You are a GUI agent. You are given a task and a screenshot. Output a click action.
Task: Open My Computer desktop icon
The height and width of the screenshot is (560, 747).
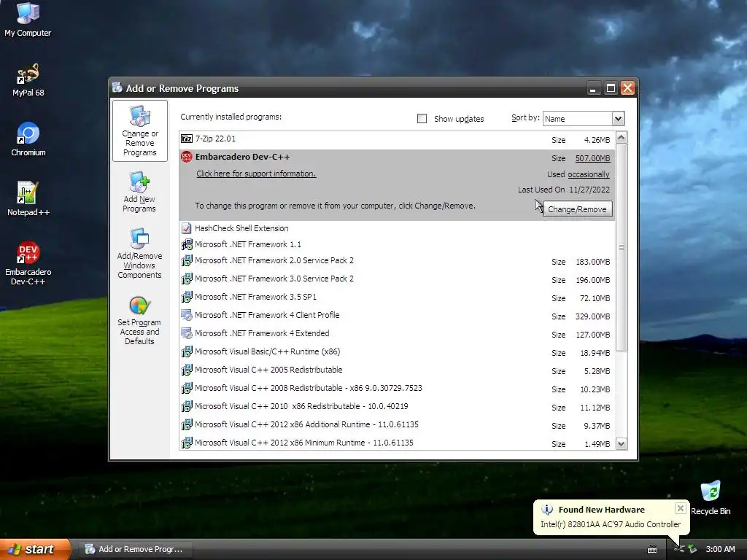(28, 13)
